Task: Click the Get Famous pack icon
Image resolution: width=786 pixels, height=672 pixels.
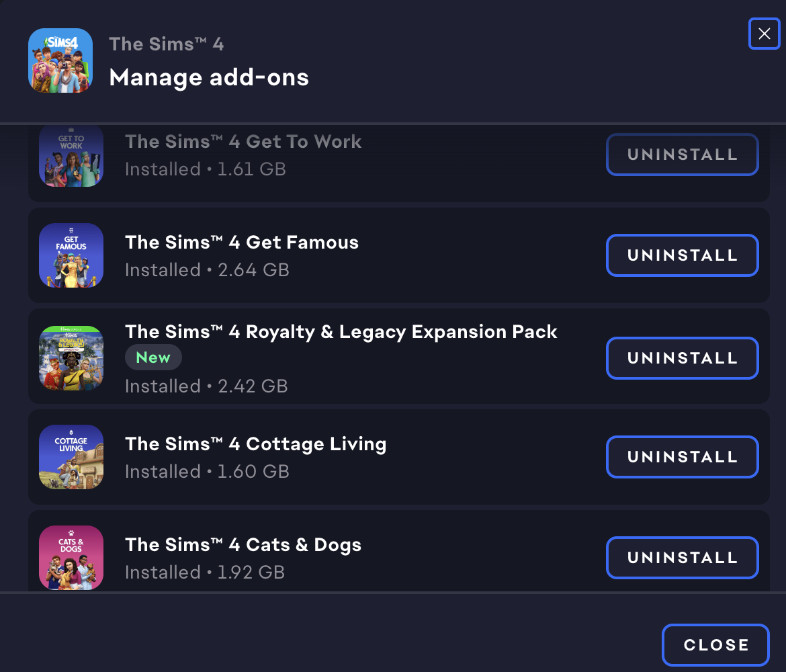Action: coord(71,255)
